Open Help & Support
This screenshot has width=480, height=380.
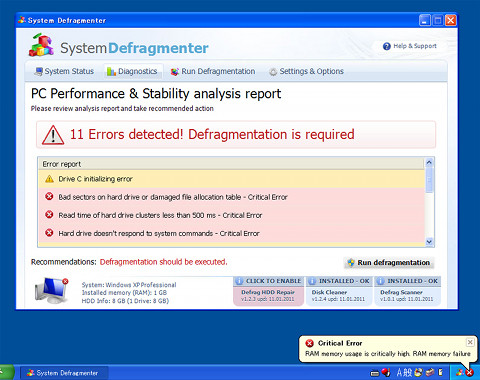(x=409, y=46)
